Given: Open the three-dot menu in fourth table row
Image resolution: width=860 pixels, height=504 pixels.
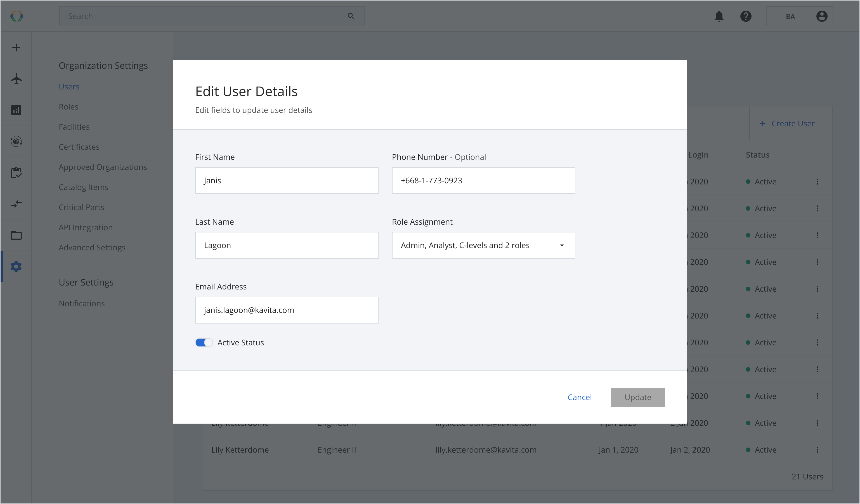Looking at the screenshot, I should 817,262.
